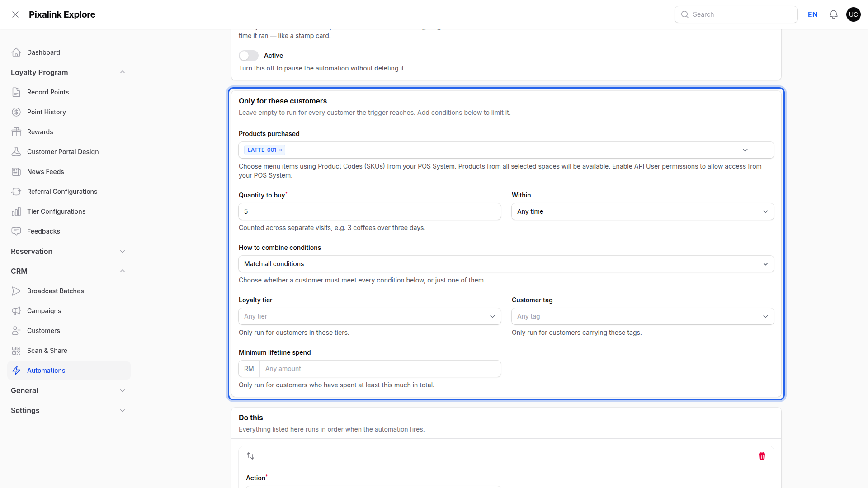
Task: Open the Customer tag dropdown
Action: (x=642, y=316)
